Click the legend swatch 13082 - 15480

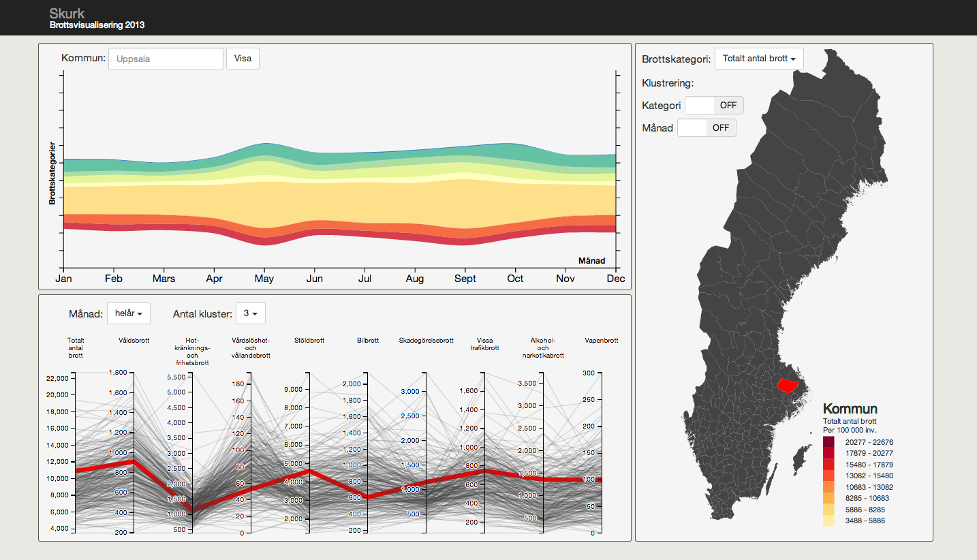coord(828,476)
